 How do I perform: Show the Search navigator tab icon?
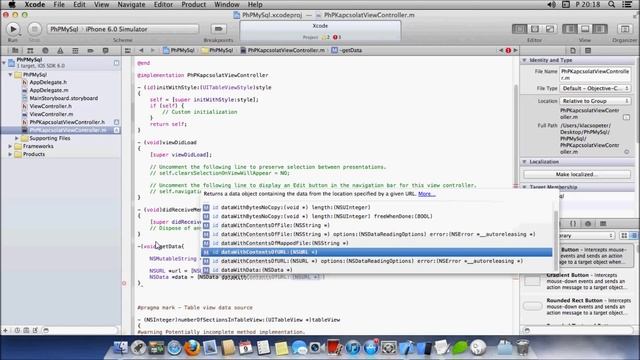45,51
